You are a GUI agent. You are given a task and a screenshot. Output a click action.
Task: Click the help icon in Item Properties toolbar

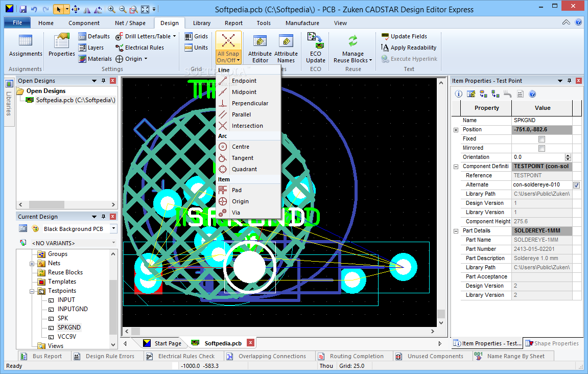click(x=532, y=94)
